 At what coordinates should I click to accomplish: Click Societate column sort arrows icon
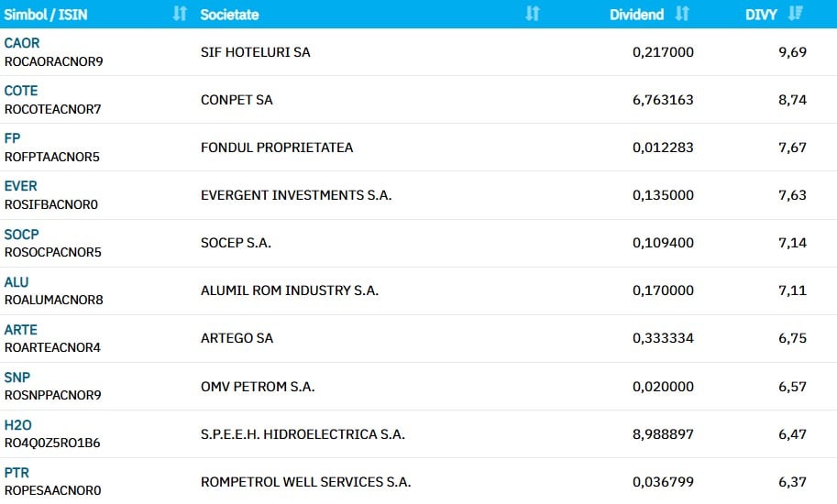coord(533,14)
